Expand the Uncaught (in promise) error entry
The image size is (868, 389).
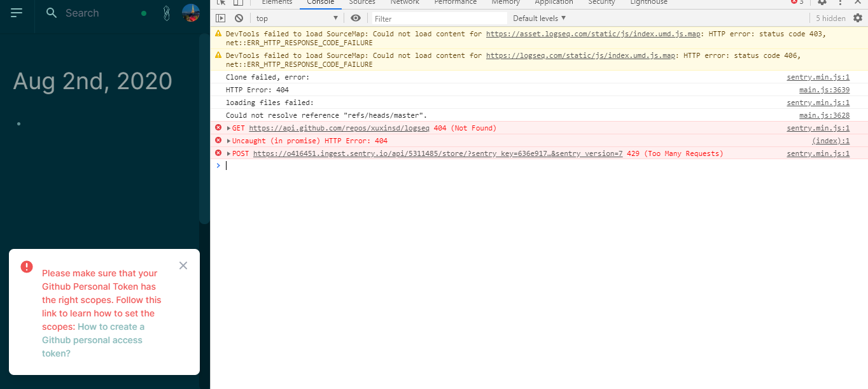pyautogui.click(x=229, y=141)
